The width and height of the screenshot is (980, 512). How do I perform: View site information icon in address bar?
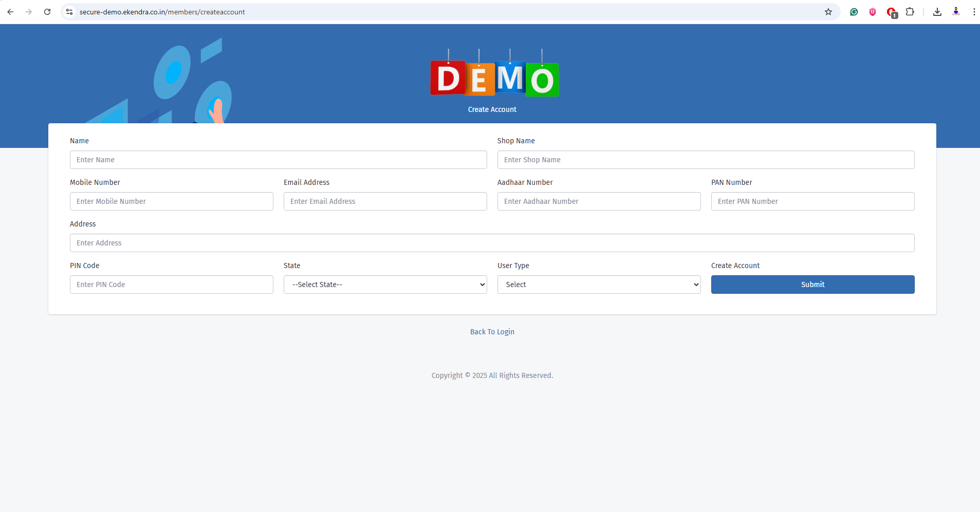69,12
